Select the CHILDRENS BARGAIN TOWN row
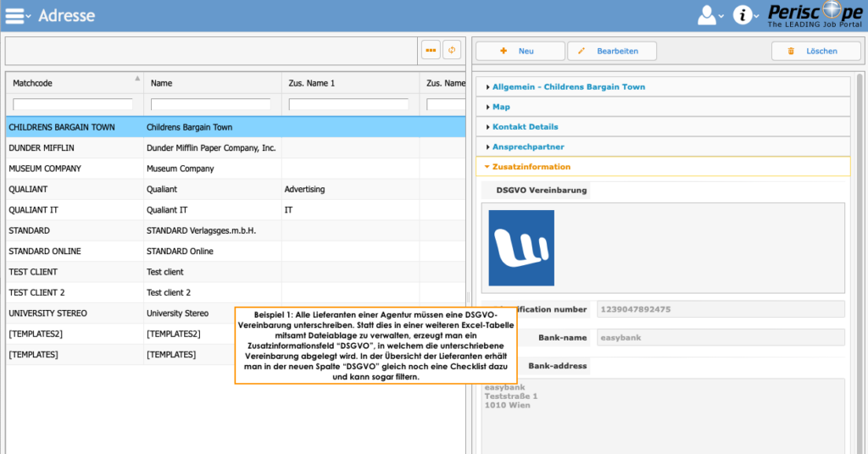The height and width of the screenshot is (454, 868). coord(236,127)
